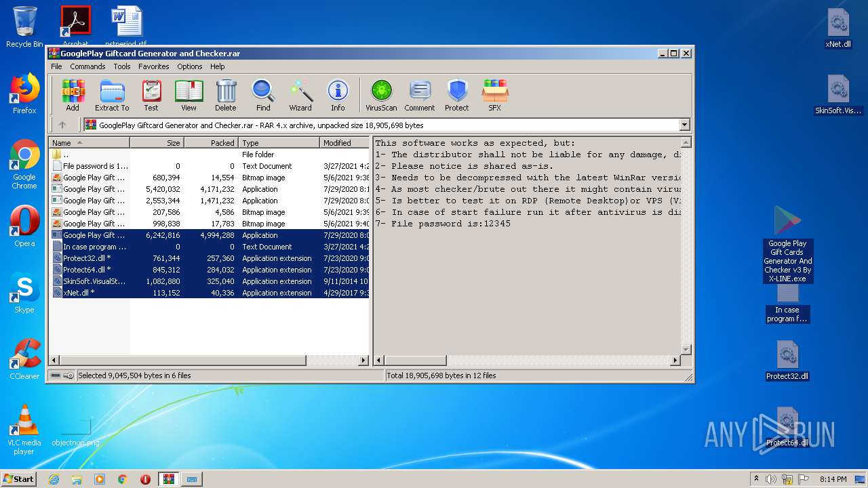Click the Windows Start button
868x488 pixels.
18,479
